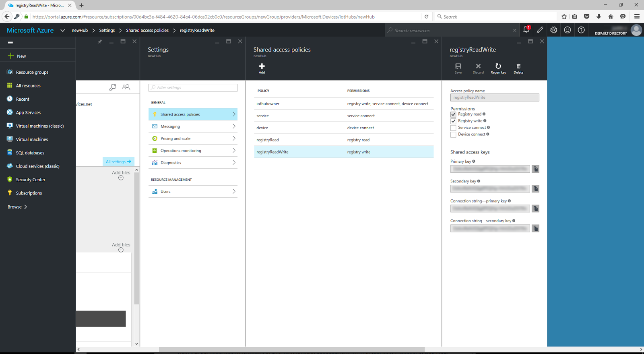The image size is (644, 354).
Task: Reload the page in Firefox
Action: [x=426, y=17]
